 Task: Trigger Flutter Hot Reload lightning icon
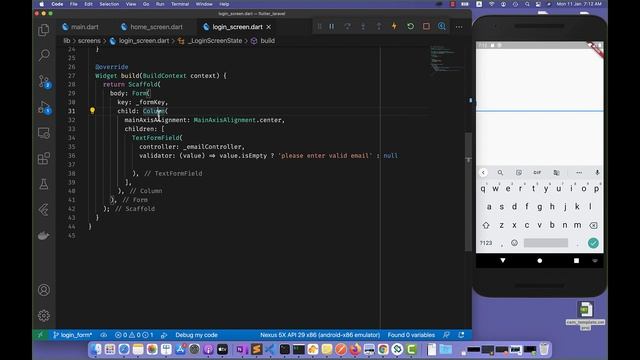394,26
